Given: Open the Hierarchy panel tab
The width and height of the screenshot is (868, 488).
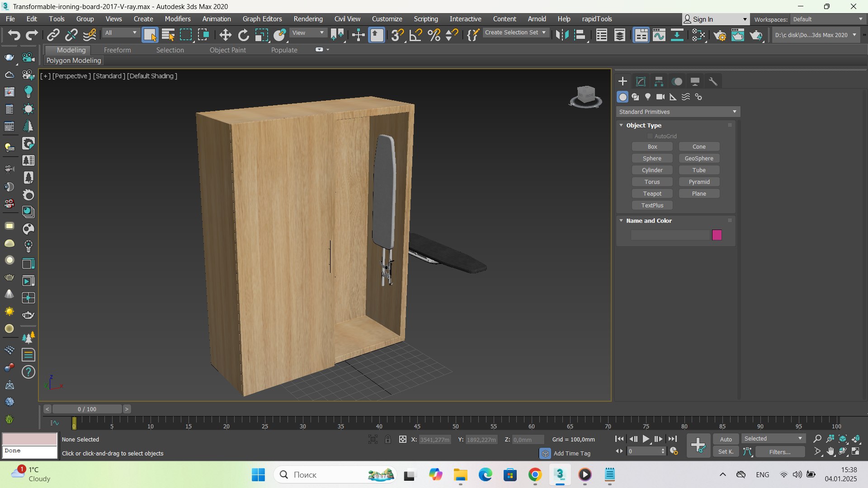Looking at the screenshot, I should [659, 82].
